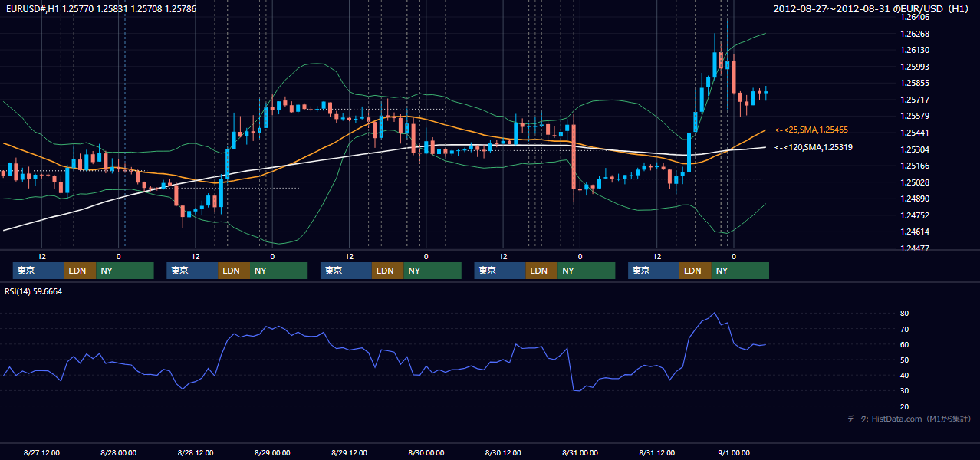Click the 2012-08-27~2012-08-31 EUR/USD (H1) heading
This screenshot has height=460, width=980.
(873, 8)
